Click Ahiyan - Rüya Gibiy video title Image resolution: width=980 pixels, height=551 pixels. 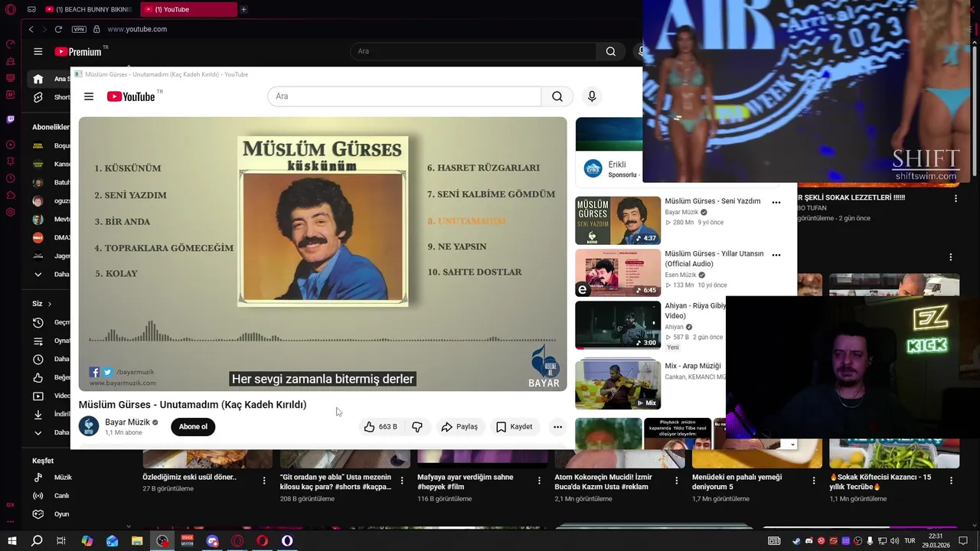click(x=695, y=311)
